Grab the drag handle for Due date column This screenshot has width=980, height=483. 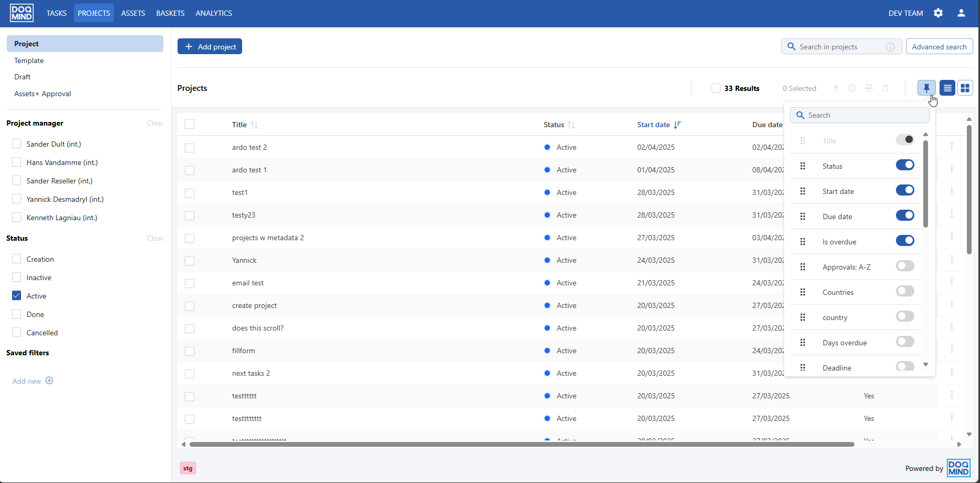(802, 217)
